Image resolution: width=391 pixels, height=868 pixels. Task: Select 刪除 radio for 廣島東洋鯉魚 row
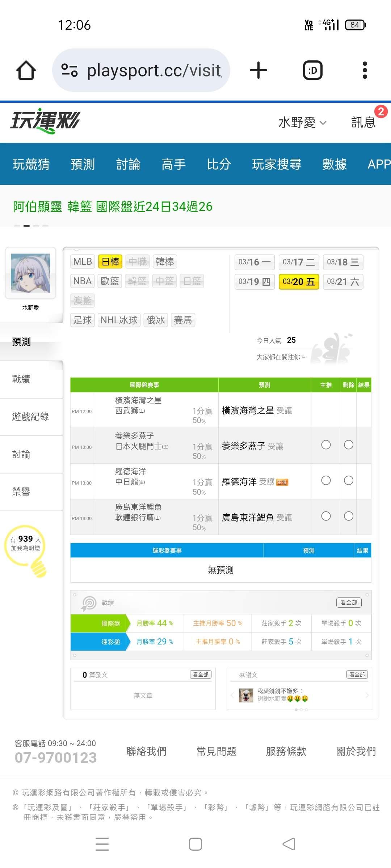[349, 516]
